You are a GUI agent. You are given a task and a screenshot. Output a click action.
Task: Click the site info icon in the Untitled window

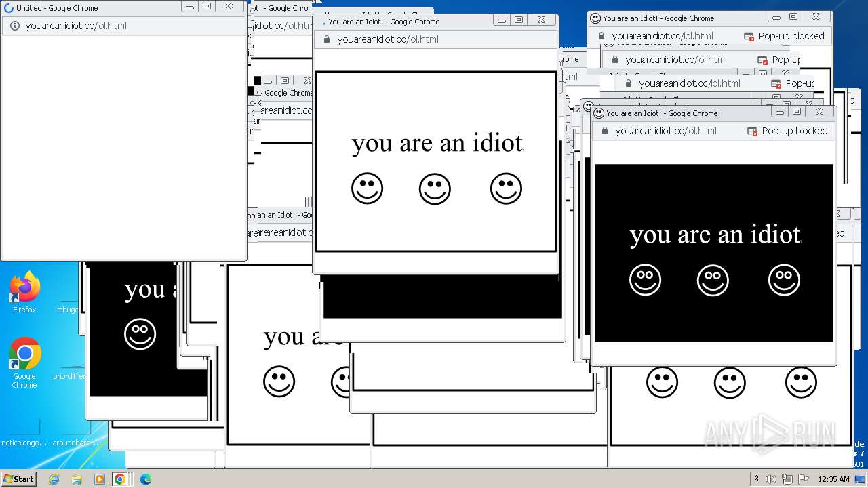click(14, 26)
